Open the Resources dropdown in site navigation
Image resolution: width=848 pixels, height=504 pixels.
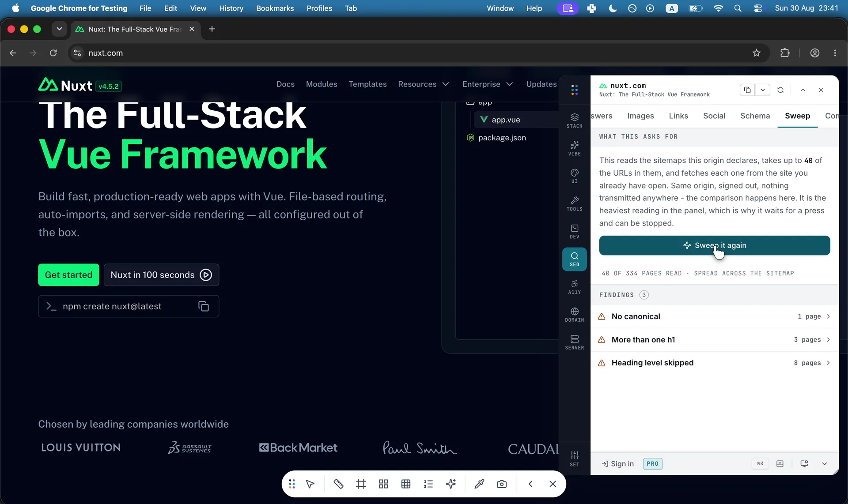point(424,84)
